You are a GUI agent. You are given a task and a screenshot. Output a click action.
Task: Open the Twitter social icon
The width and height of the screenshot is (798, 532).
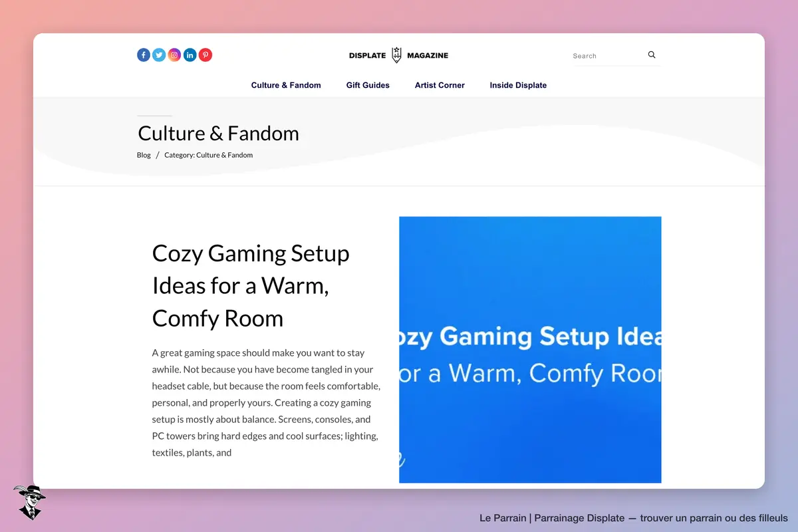coord(159,55)
